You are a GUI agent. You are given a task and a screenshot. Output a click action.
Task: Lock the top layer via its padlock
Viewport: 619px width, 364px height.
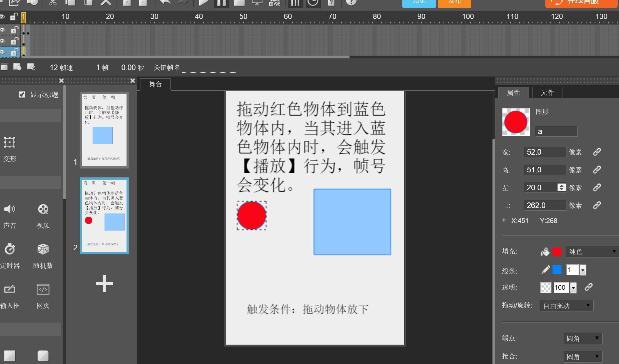click(x=14, y=29)
